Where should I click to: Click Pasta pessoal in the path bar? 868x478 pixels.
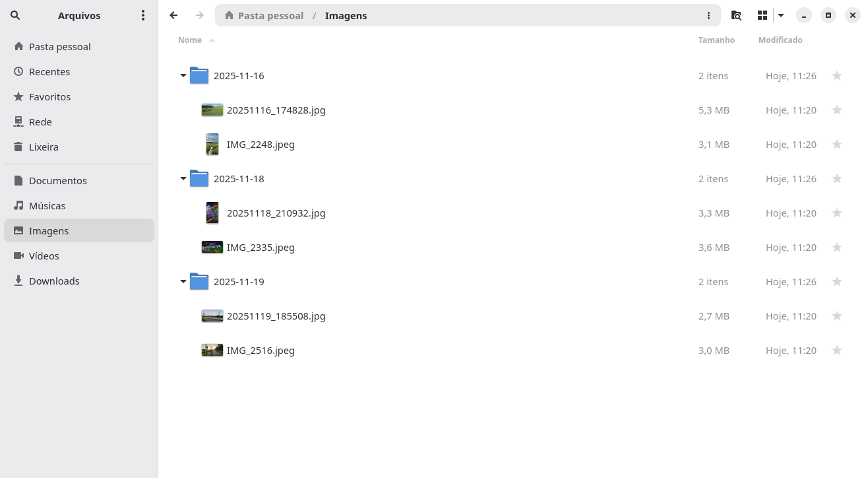point(264,15)
